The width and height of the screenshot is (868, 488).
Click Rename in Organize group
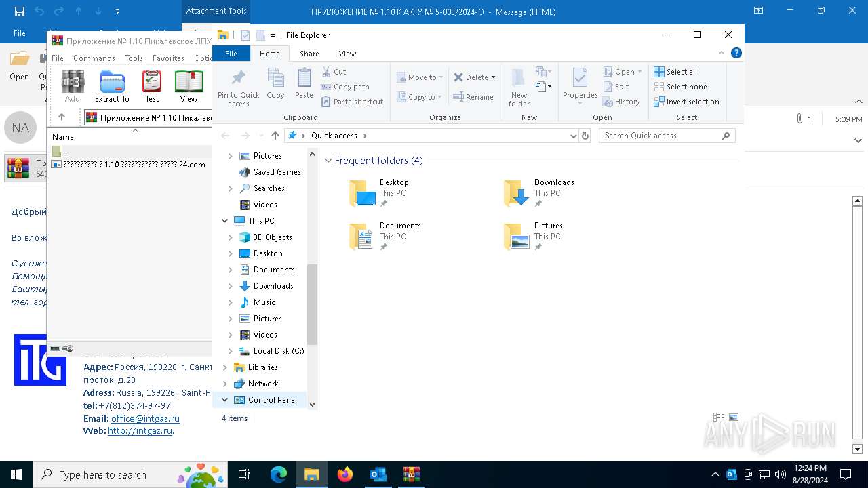tap(473, 97)
